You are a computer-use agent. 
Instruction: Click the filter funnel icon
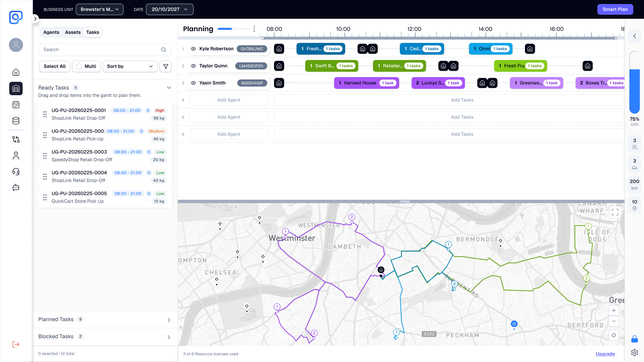coord(165,66)
